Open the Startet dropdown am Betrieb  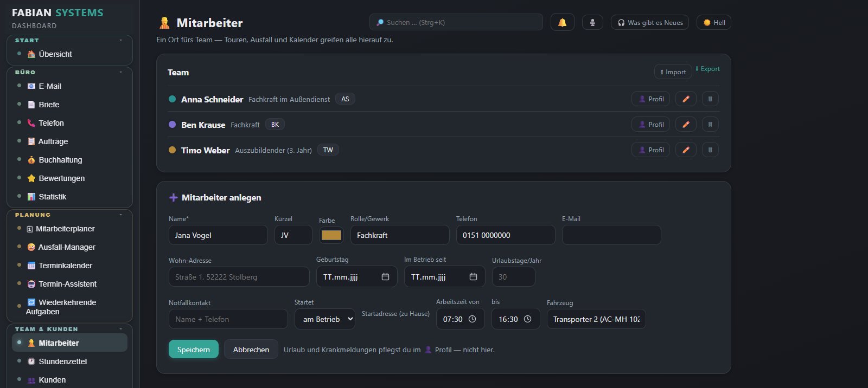[x=325, y=319]
